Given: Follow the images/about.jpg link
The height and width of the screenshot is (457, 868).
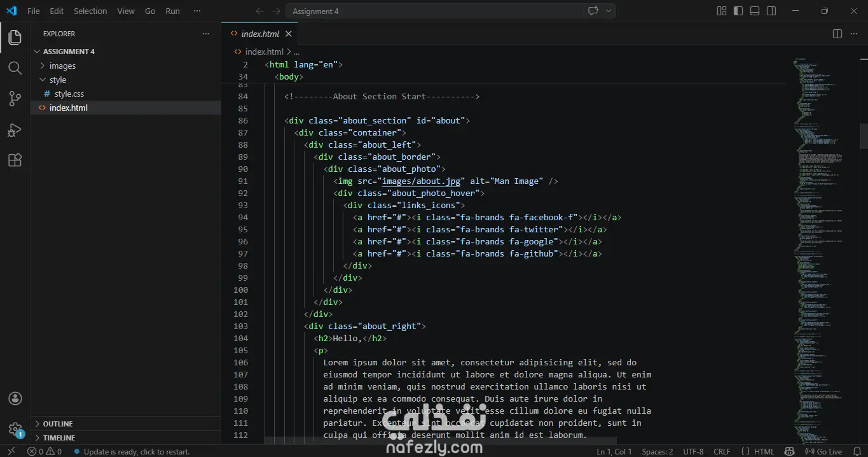Looking at the screenshot, I should [x=423, y=181].
